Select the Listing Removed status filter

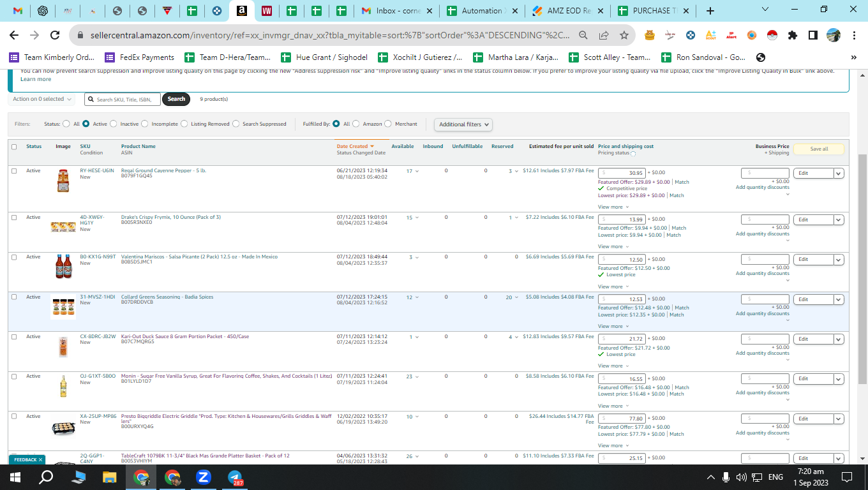[x=184, y=124]
